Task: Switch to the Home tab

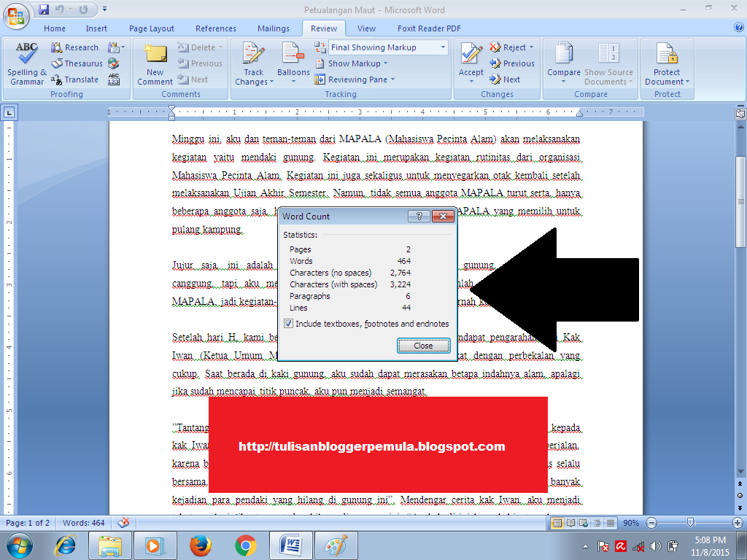Action: click(55, 28)
